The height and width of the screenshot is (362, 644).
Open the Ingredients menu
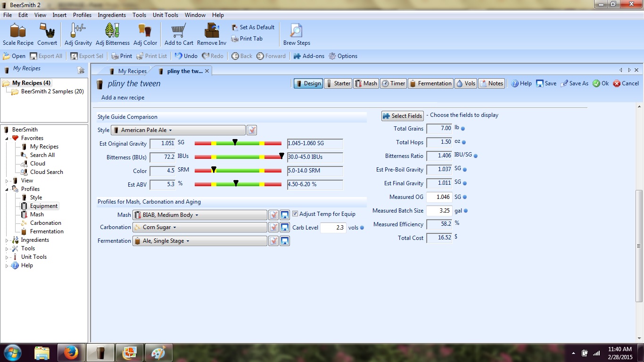tap(112, 15)
